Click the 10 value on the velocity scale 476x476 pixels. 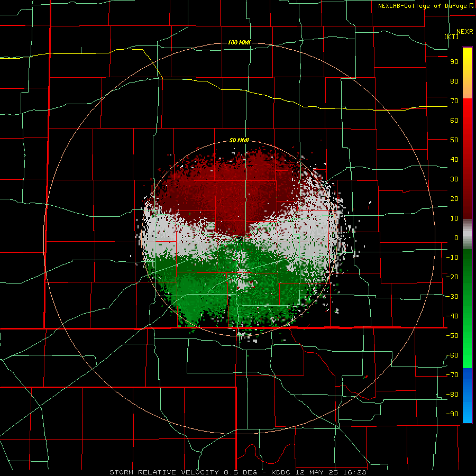tap(454, 218)
